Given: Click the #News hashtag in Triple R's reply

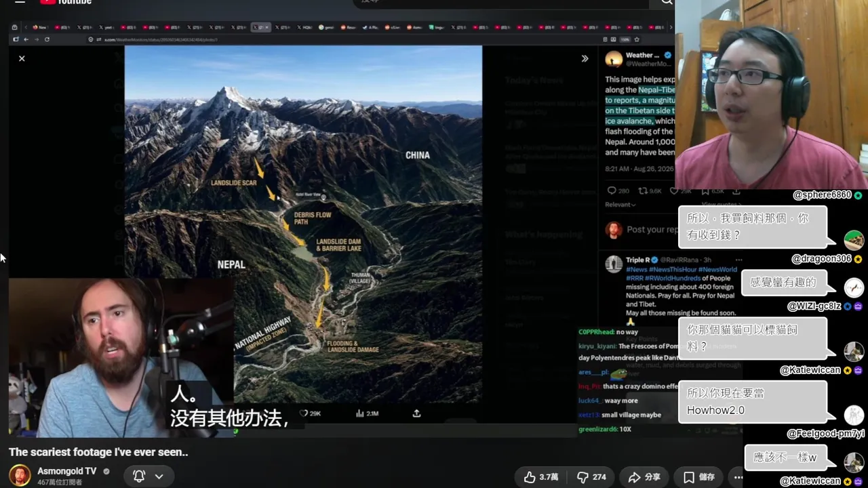Looking at the screenshot, I should (637, 269).
